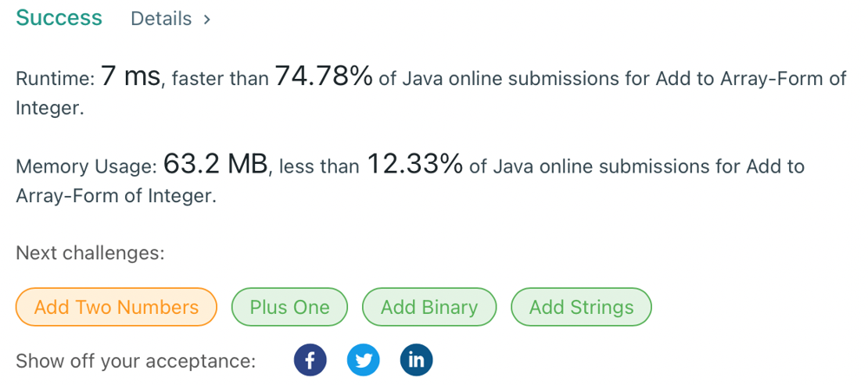Viewport: 868px width, 385px height.
Task: Click the 63.2 MB memory value
Action: [x=216, y=164]
